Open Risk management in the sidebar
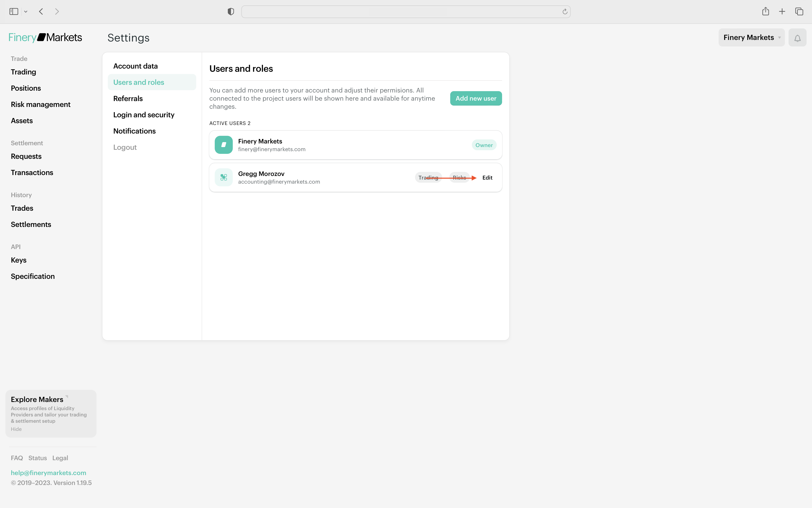The width and height of the screenshot is (812, 508). (x=41, y=104)
